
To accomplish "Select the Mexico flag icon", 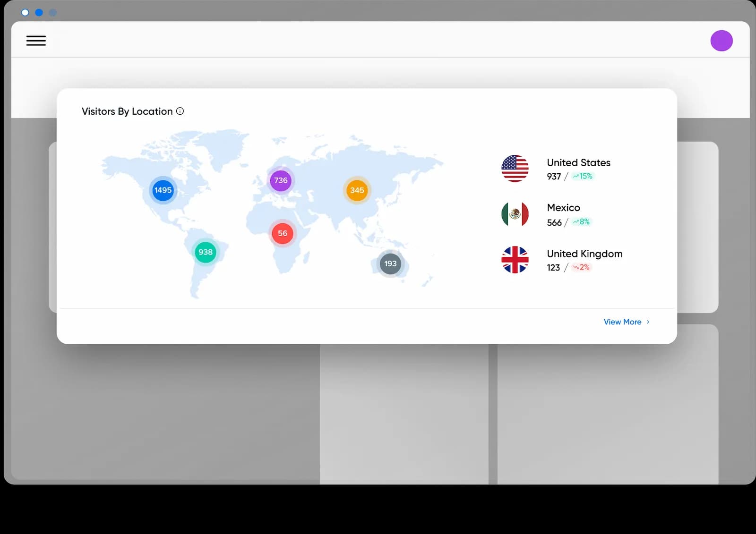I will click(515, 214).
